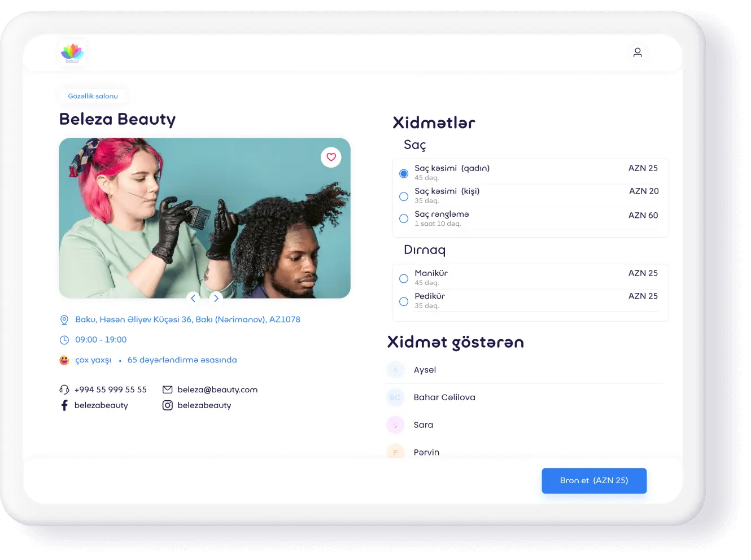Show next salon photo with right chevron
Screen dimensions: 751x560
[216, 298]
